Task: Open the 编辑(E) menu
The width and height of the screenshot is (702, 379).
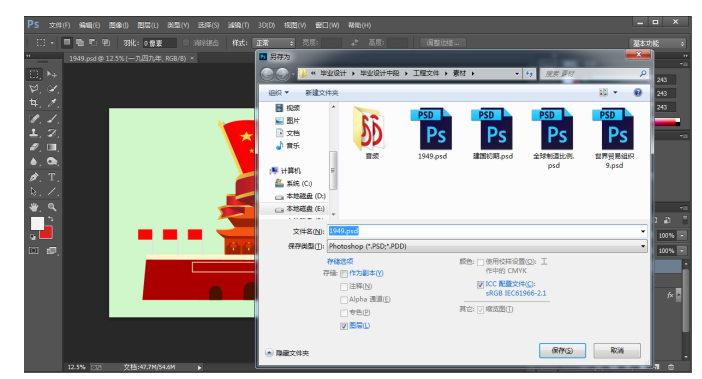Action: (90, 25)
